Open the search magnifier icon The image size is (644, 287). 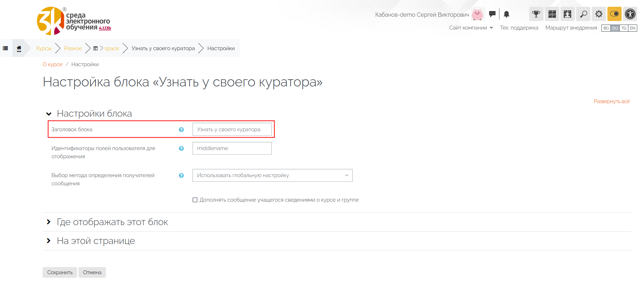click(x=583, y=14)
